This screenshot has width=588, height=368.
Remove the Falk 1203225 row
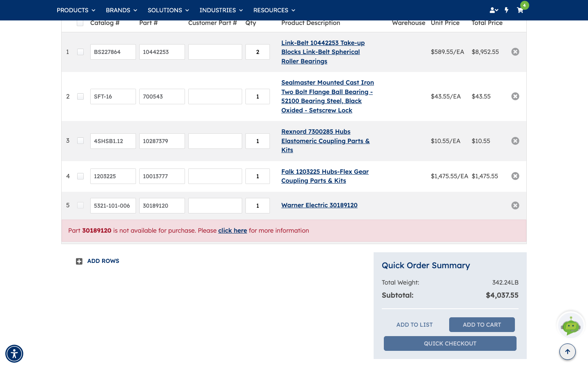[x=515, y=176]
